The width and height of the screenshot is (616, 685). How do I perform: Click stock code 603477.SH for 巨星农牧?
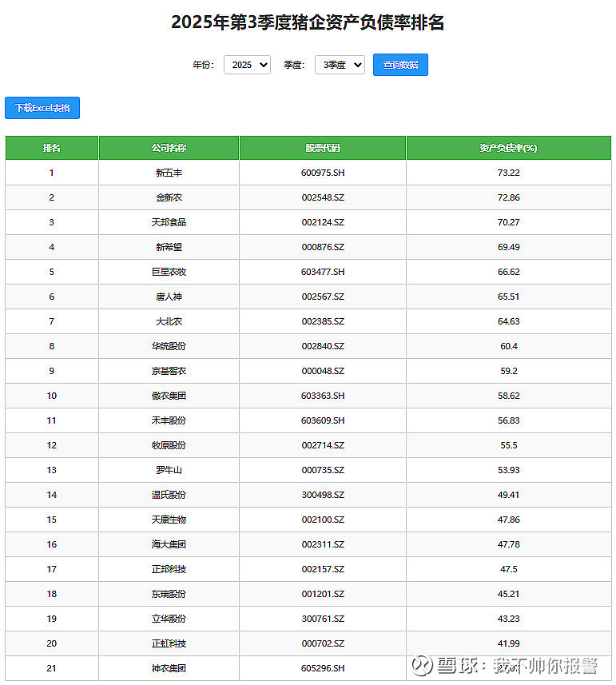coord(323,272)
